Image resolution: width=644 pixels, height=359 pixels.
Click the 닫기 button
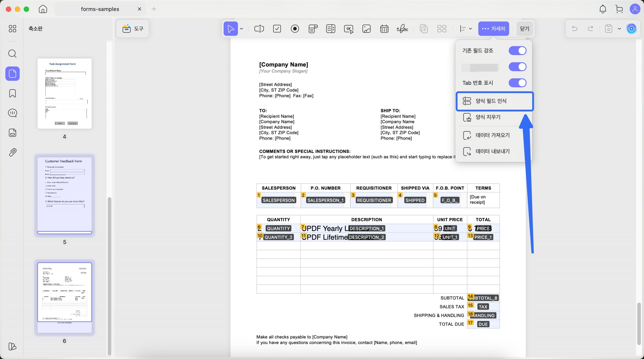click(x=525, y=29)
